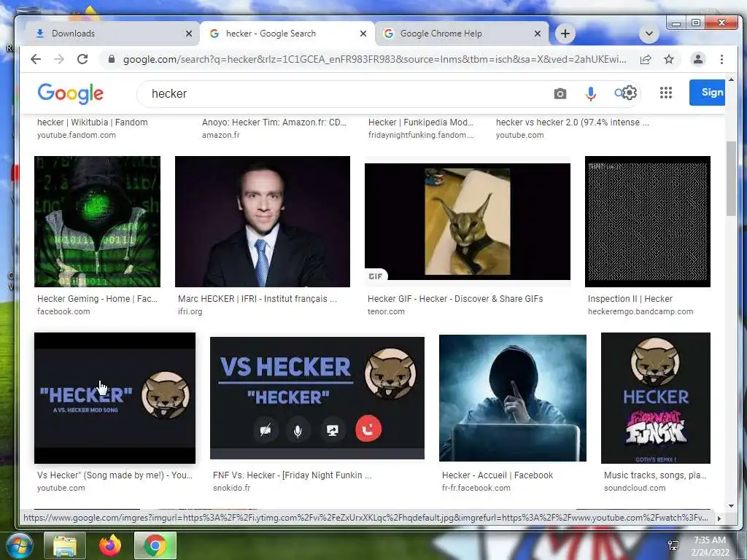Expand the tab search chevron
Viewport: 747px width, 560px height.
649,34
